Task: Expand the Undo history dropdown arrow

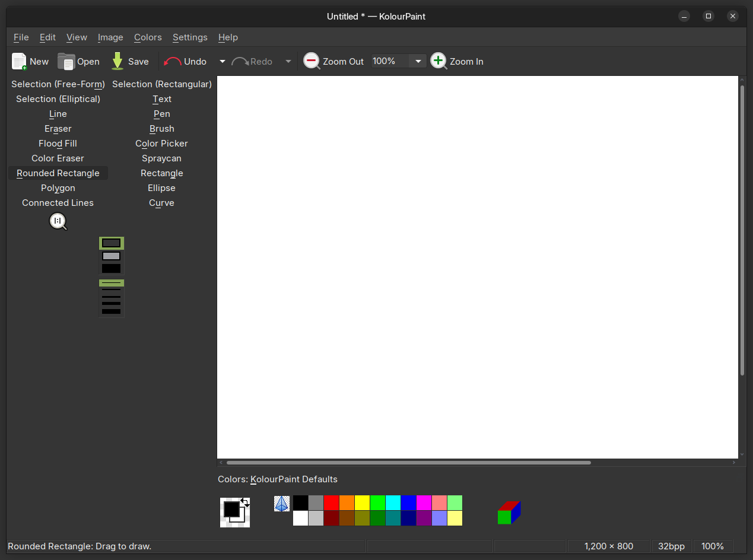Action: coord(223,61)
